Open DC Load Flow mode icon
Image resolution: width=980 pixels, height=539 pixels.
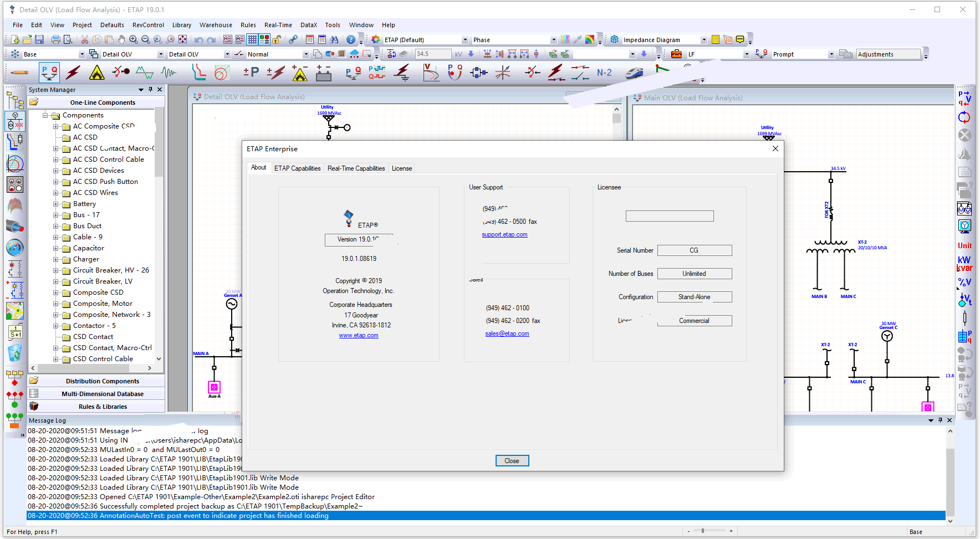pyautogui.click(x=251, y=73)
